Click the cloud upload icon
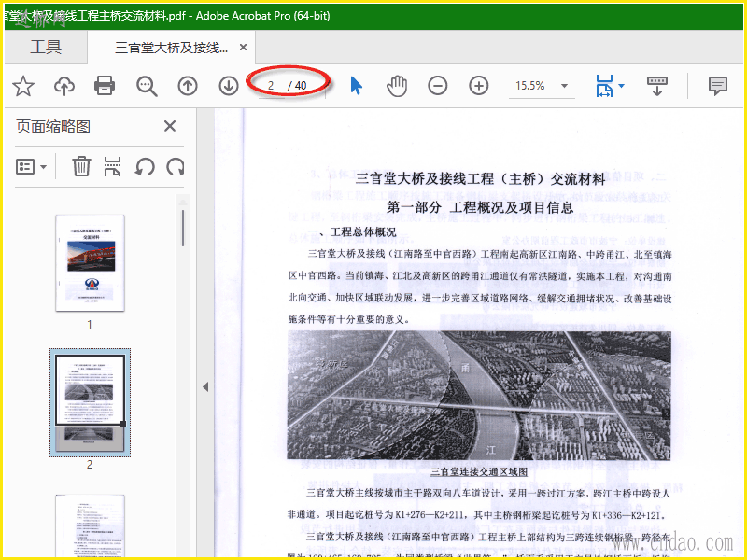 tap(64, 86)
